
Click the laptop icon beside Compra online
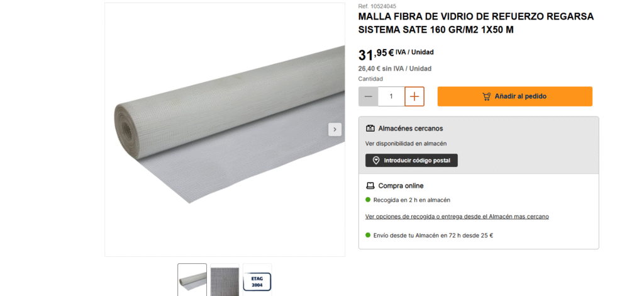click(x=370, y=186)
